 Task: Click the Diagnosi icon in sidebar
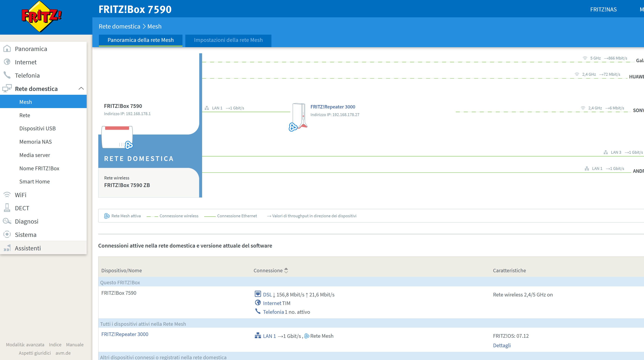tap(7, 221)
